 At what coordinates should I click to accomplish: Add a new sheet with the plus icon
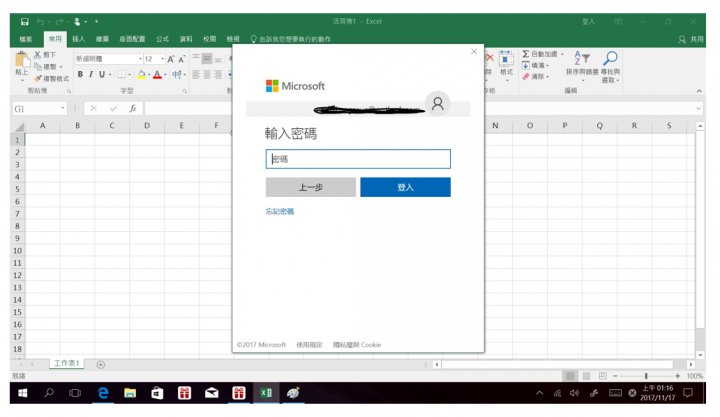(101, 365)
